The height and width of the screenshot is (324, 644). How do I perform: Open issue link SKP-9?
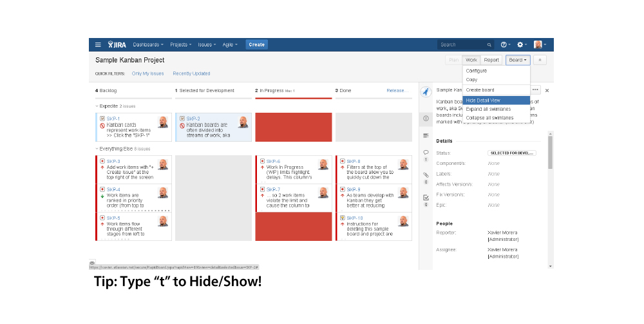[x=353, y=190]
